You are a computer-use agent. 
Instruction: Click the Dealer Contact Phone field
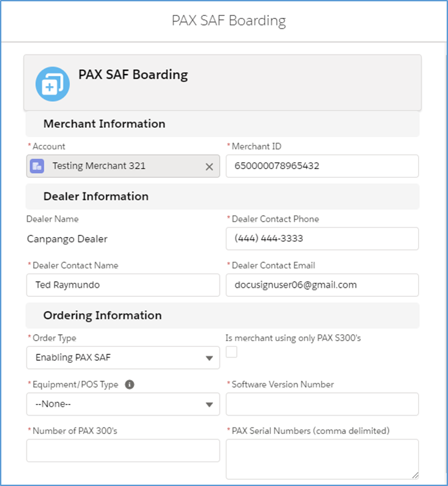tap(322, 238)
